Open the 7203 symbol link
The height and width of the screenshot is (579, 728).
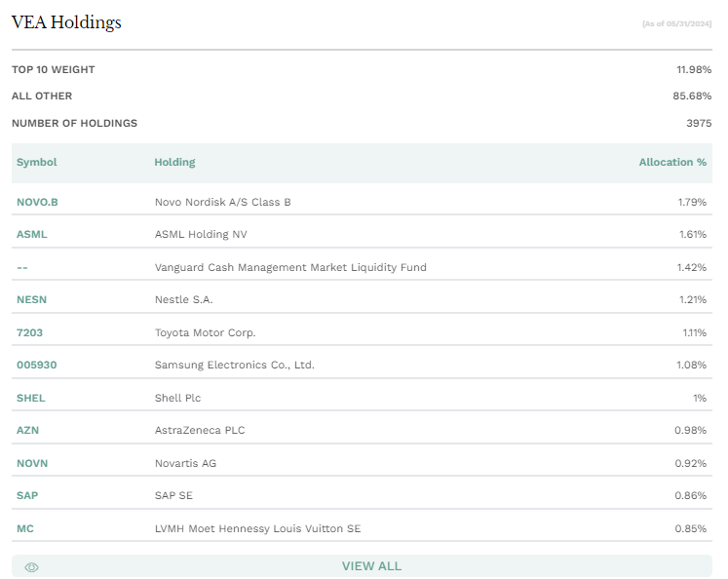pyautogui.click(x=29, y=332)
